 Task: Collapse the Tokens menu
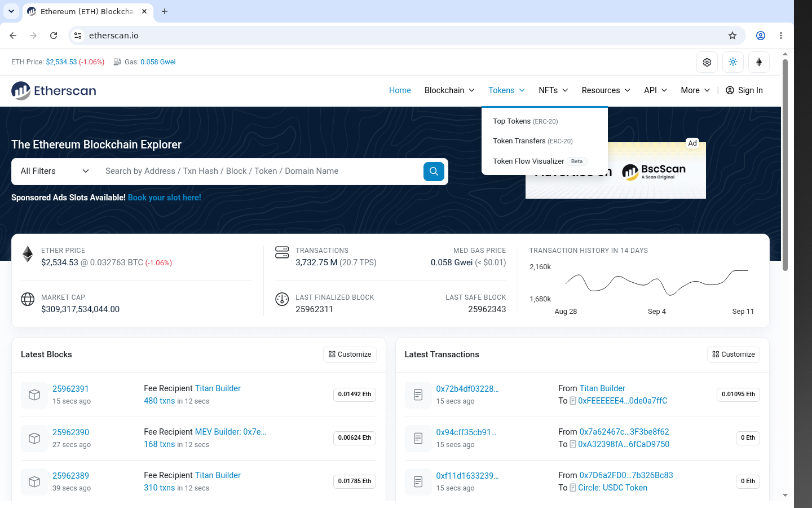506,90
